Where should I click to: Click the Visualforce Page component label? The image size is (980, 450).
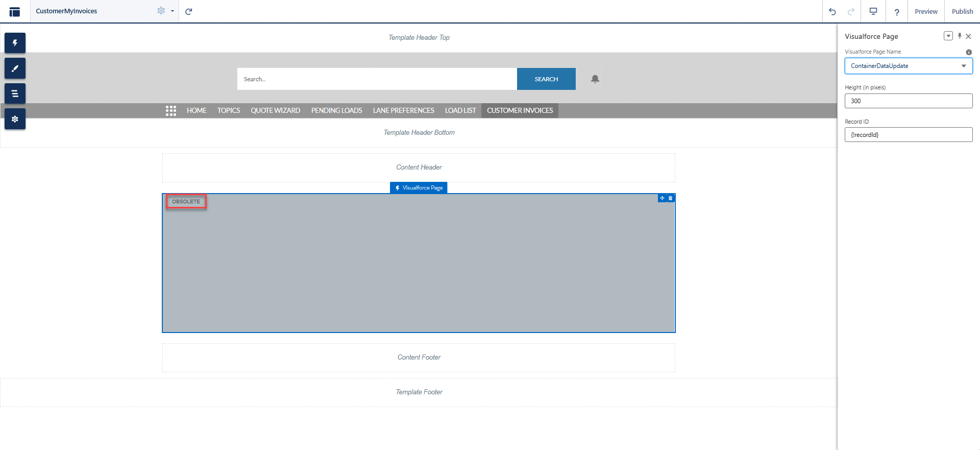pyautogui.click(x=419, y=188)
